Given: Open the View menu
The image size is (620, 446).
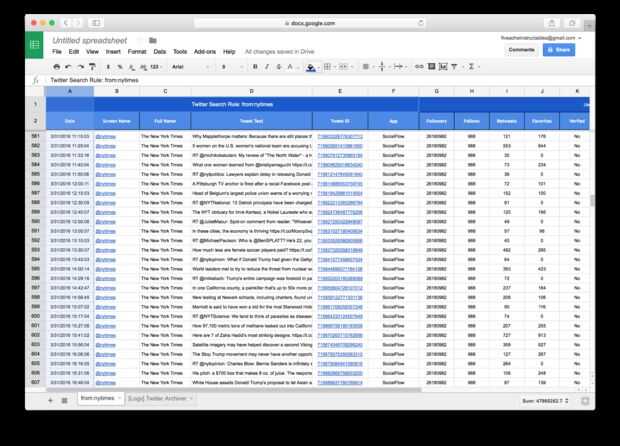Looking at the screenshot, I should pos(92,52).
